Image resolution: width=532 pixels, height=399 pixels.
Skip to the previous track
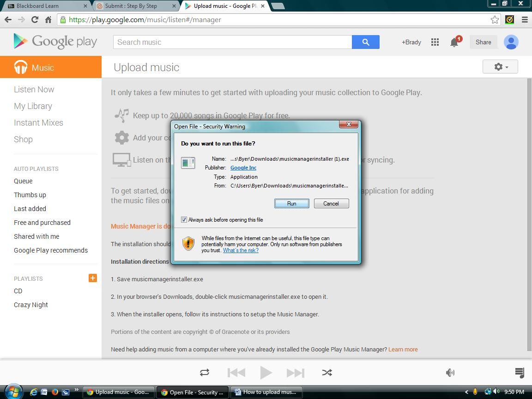tap(236, 373)
